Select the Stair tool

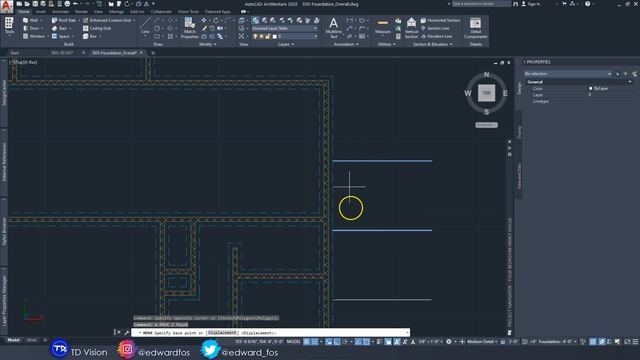tap(60, 28)
